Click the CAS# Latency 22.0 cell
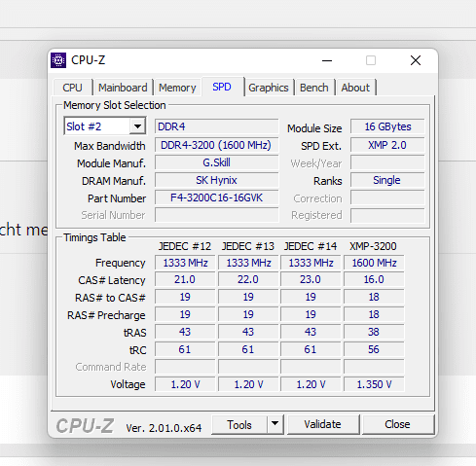 (248, 279)
